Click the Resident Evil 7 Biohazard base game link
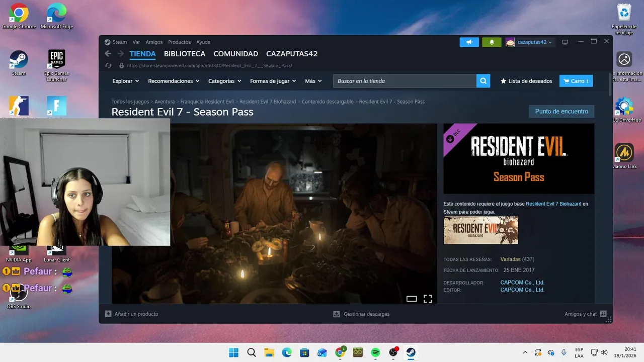The height and width of the screenshot is (362, 644). (553, 204)
